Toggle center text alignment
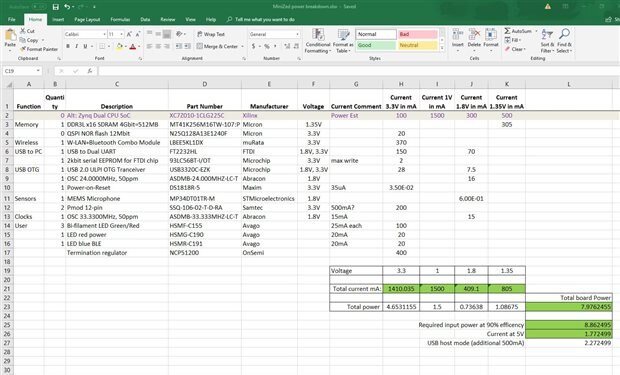 coord(158,46)
